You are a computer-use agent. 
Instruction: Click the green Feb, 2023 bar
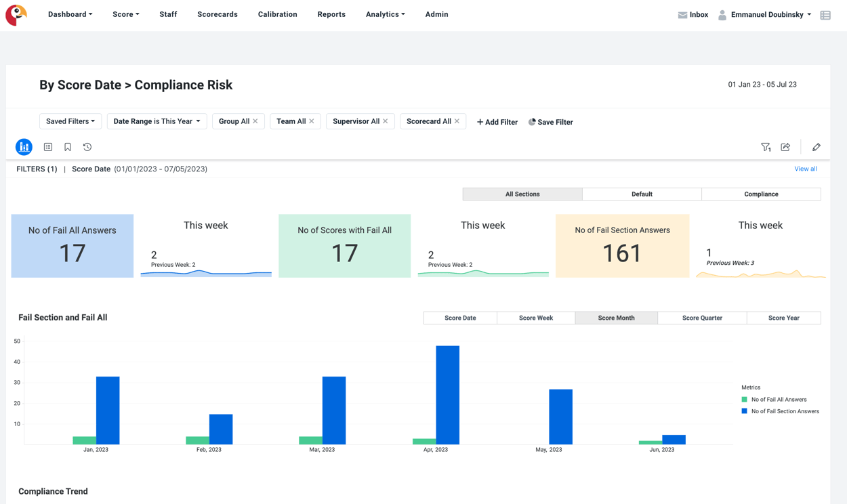coord(198,440)
